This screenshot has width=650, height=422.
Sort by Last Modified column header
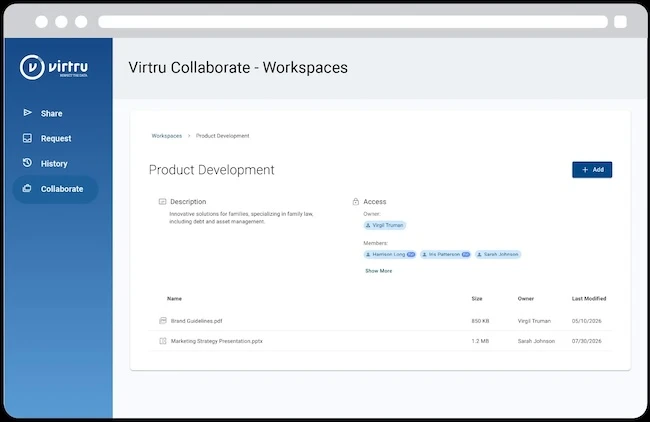click(589, 298)
